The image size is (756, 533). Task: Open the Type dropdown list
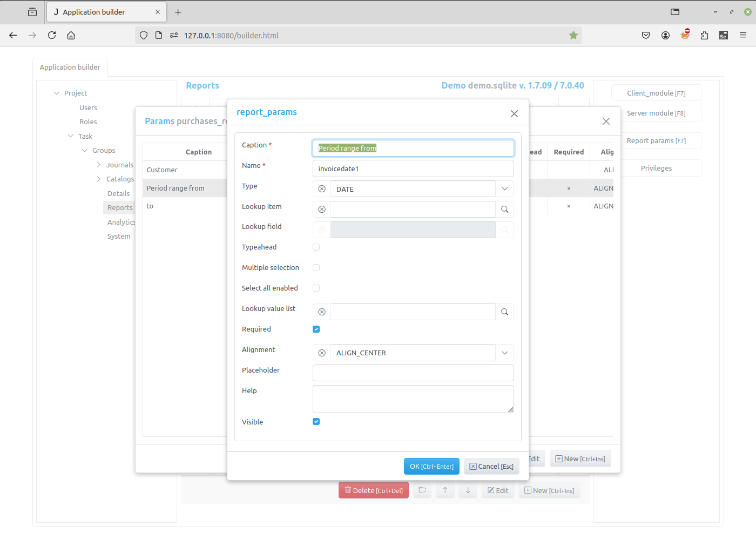pos(504,189)
